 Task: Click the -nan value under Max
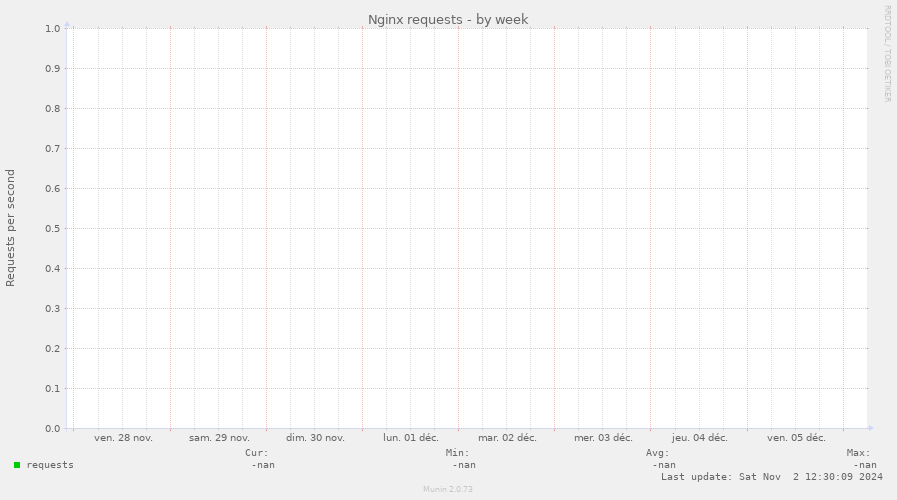tap(865, 465)
